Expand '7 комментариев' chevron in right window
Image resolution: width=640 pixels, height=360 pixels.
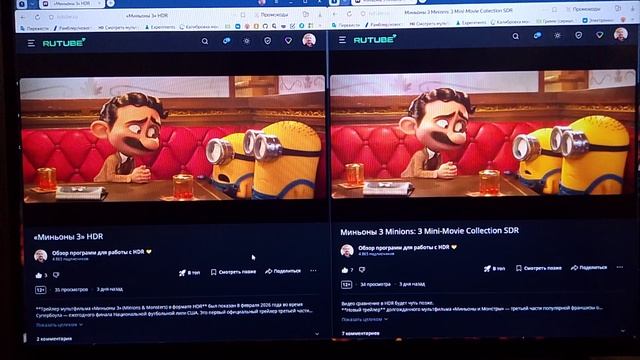click(x=622, y=330)
